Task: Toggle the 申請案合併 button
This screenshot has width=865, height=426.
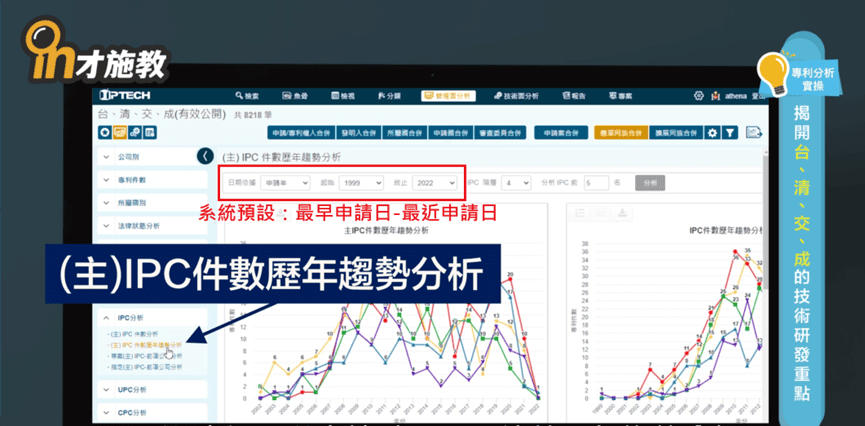Action: [x=560, y=132]
